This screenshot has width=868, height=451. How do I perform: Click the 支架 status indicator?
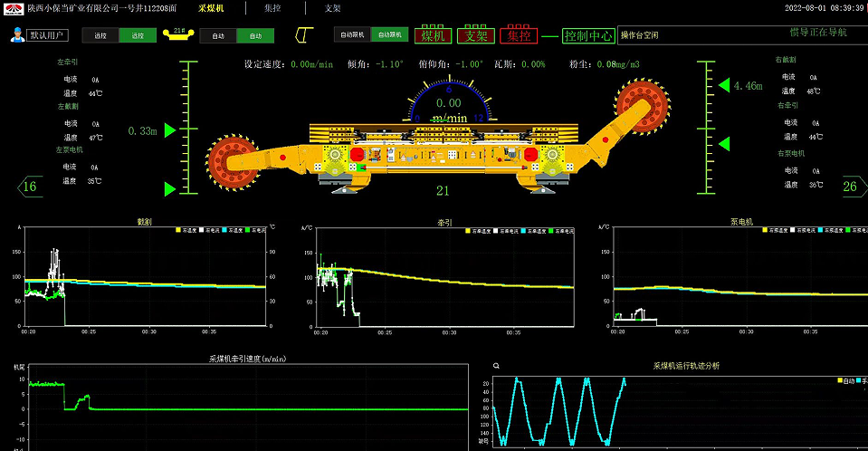475,35
